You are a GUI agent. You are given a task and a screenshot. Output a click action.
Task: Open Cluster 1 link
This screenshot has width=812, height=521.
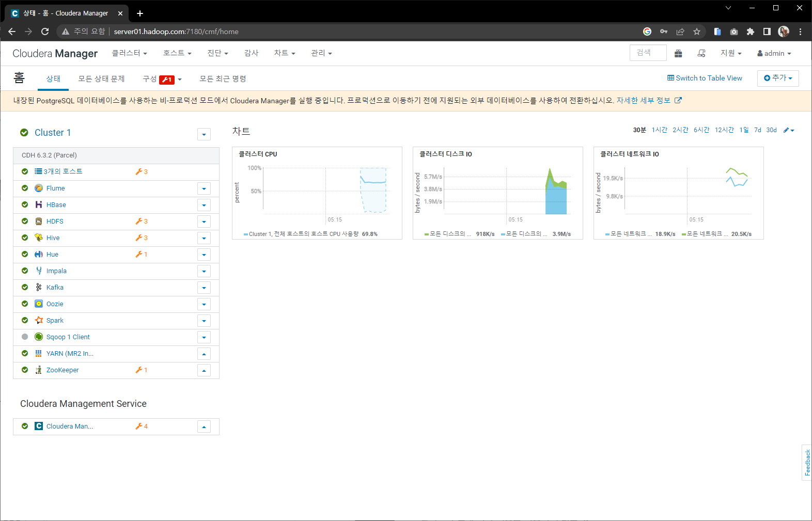53,133
